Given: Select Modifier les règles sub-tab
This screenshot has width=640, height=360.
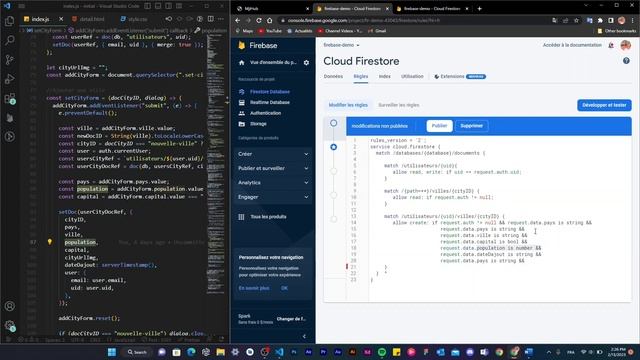Looking at the screenshot, I should (x=348, y=105).
